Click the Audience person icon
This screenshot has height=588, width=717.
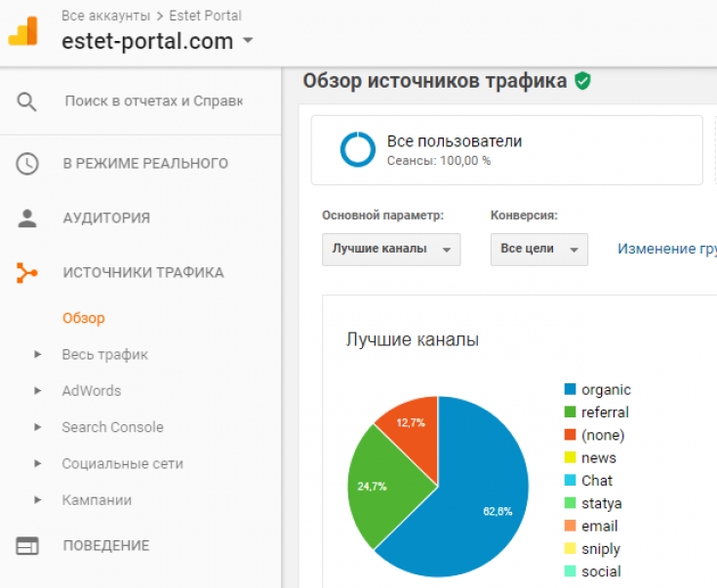(26, 218)
